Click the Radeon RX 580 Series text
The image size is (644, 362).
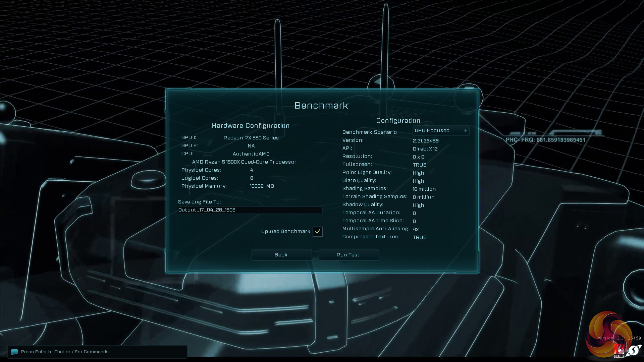pyautogui.click(x=251, y=138)
